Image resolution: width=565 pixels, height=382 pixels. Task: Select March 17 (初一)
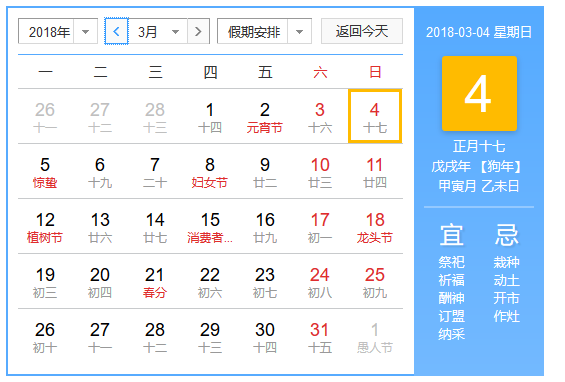pos(320,227)
